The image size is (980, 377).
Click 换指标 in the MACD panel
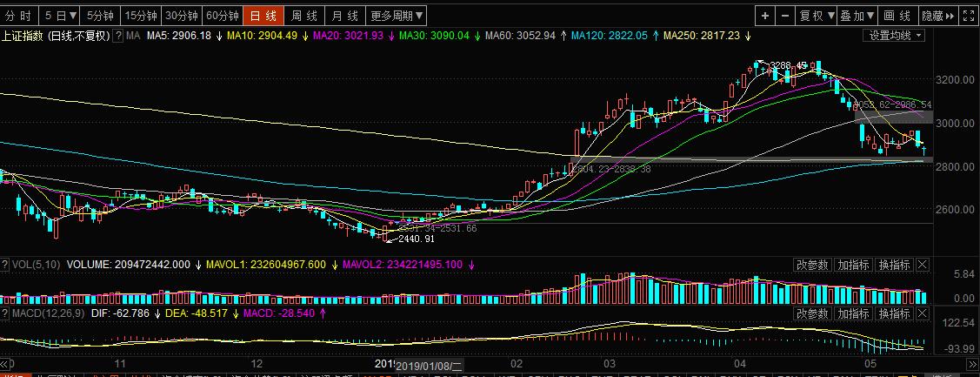pos(895,313)
